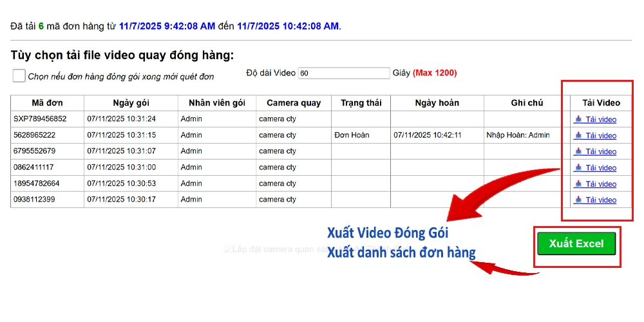Click pack date 07/11/2025 10:30:17

(122, 200)
